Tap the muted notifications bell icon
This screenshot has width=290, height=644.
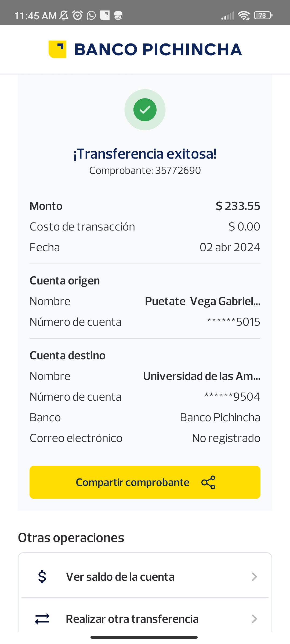click(64, 16)
